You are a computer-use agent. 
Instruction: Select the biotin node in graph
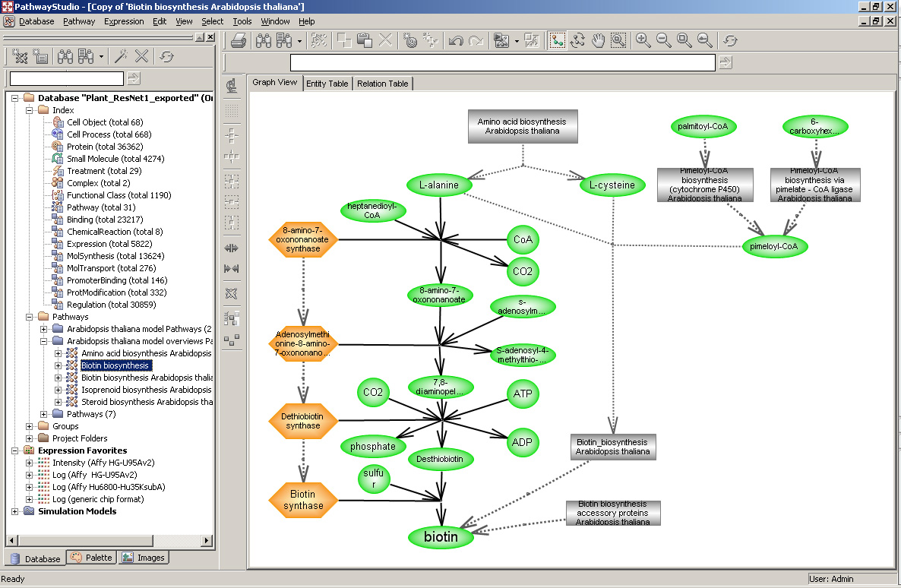click(441, 537)
